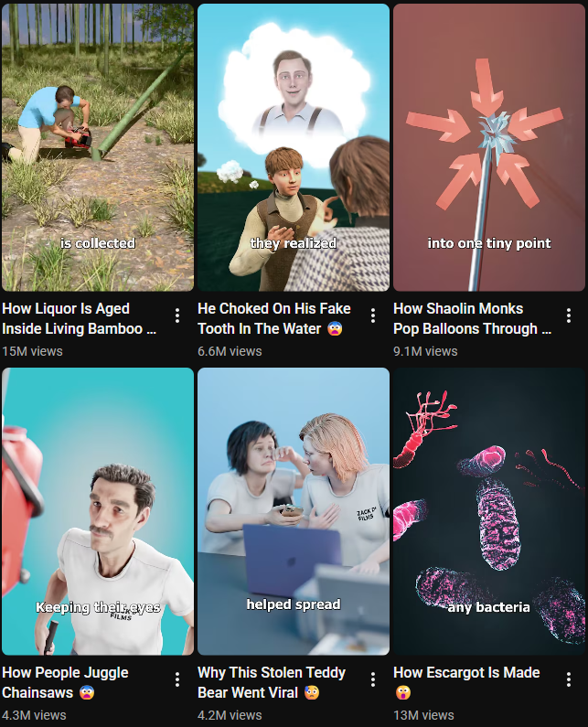Play the stolen teddy bear Short thumbnail
This screenshot has width=588, height=727.
(294, 511)
